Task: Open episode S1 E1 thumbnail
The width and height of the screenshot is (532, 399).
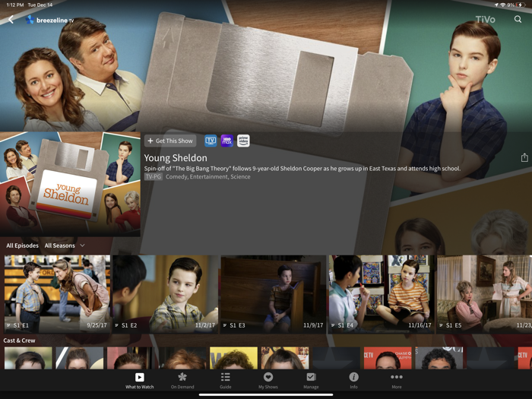Action: 57,294
